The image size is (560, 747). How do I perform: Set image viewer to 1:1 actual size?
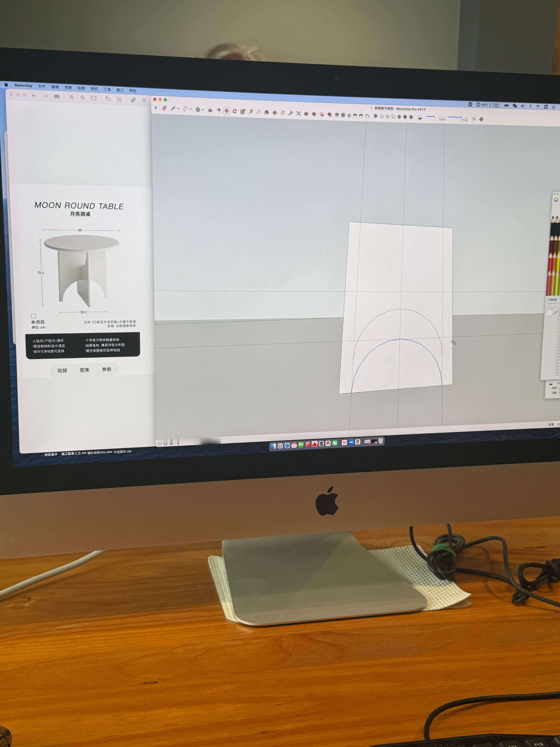tap(94, 98)
